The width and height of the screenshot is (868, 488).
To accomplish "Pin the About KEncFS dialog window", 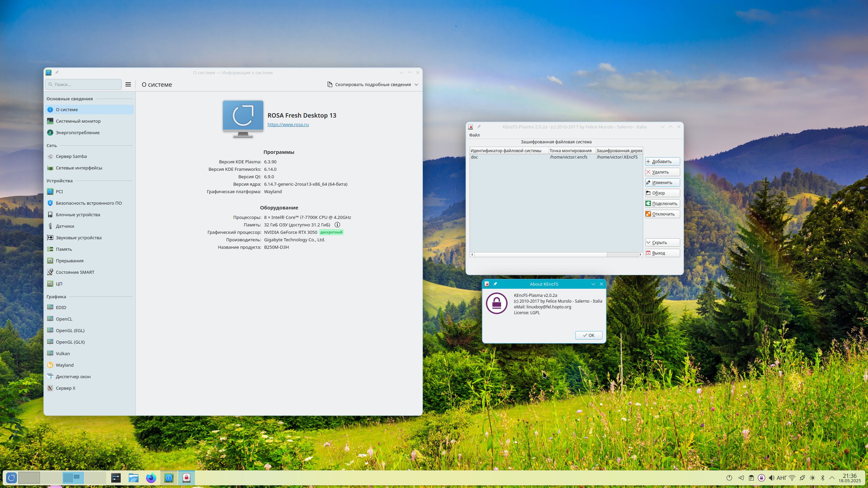I will 495,284.
